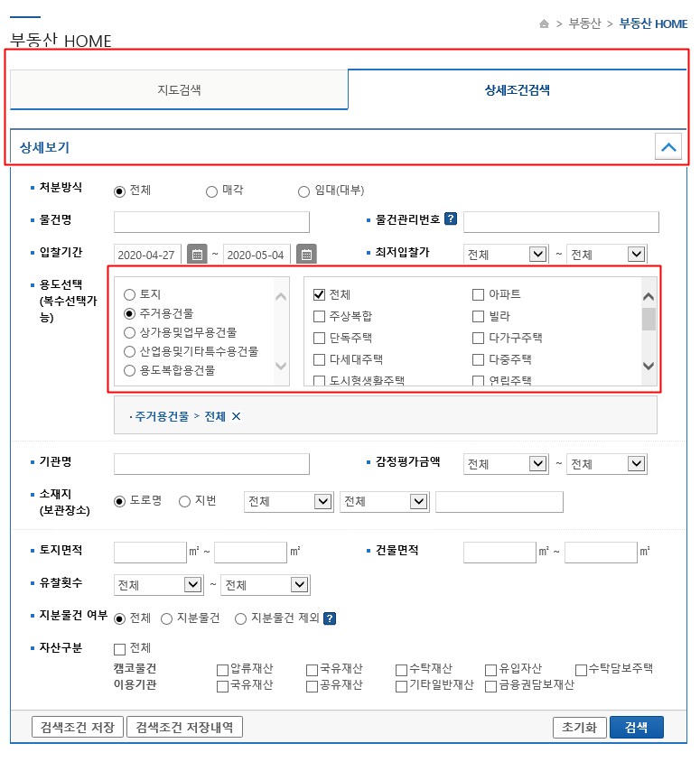The width and height of the screenshot is (700, 762).
Task: Select 용도복합용건물 radio button
Action: click(129, 370)
